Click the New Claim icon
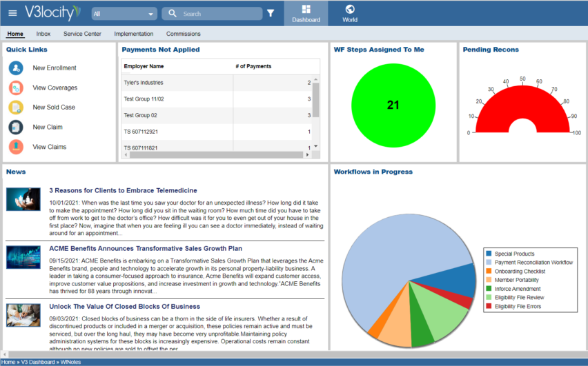 pos(16,127)
